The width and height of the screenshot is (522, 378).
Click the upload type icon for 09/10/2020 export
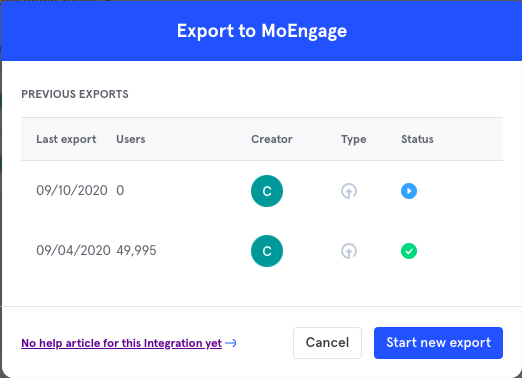349,191
